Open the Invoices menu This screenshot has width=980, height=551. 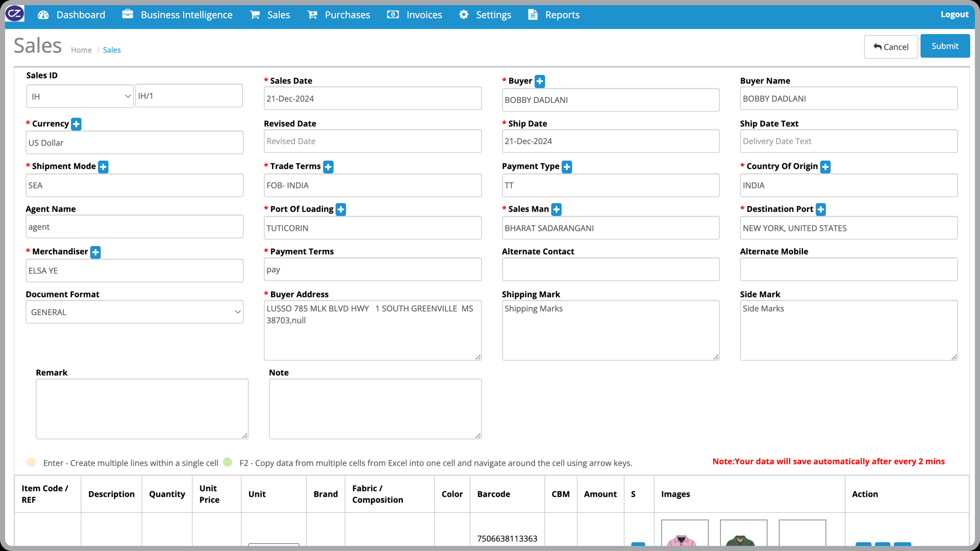424,15
